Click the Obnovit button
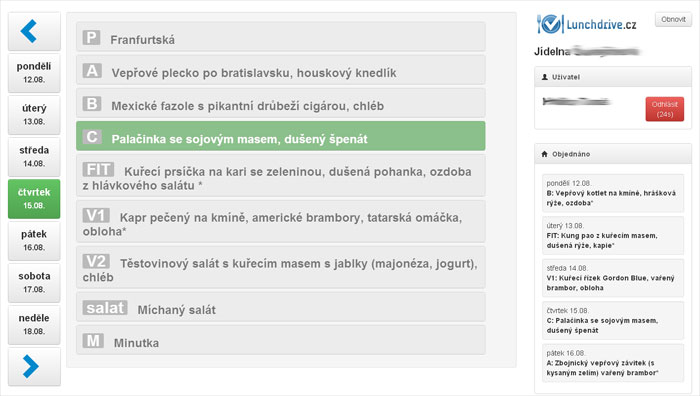Viewport: 700px width, 396px height. click(673, 19)
